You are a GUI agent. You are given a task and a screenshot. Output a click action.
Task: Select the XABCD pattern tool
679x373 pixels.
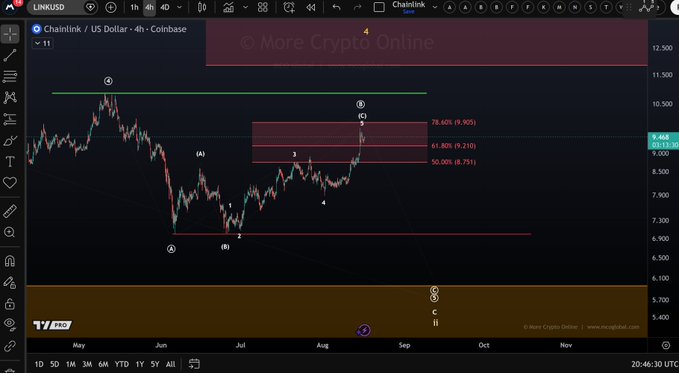tap(10, 97)
